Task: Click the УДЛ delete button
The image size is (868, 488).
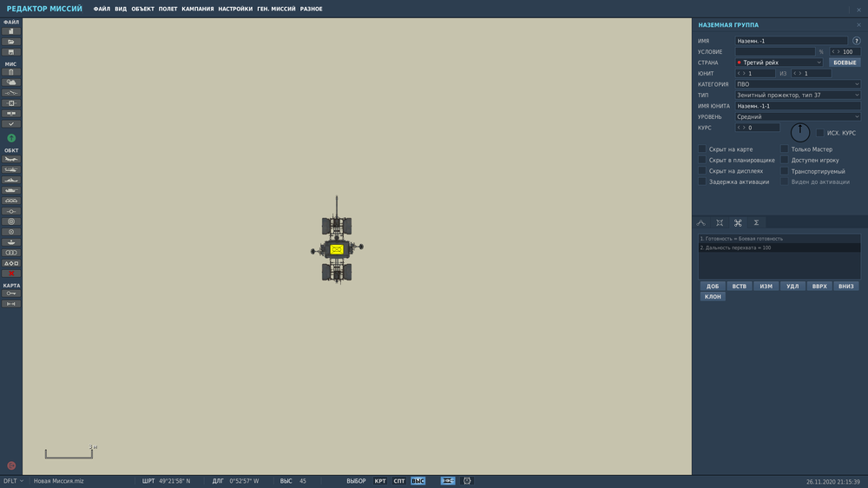Action: click(792, 287)
